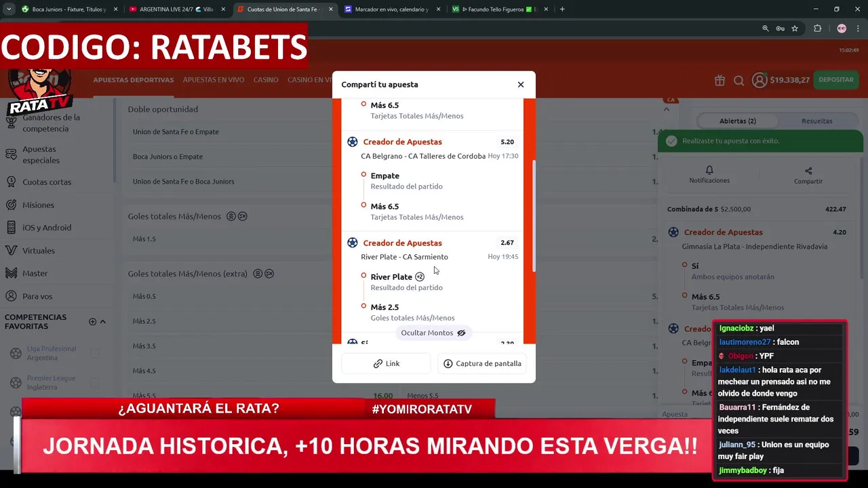Open the gift promotions icon in header
Viewport: 868px width, 488px height.
point(719,80)
